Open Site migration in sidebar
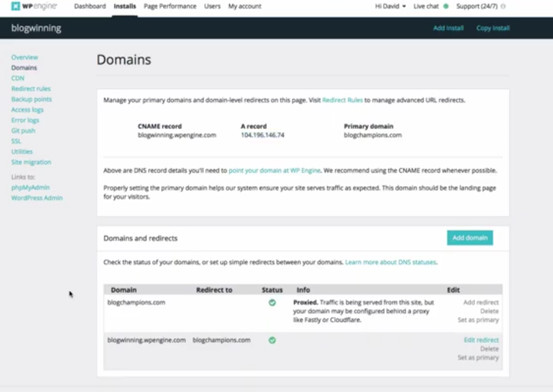 coord(31,162)
